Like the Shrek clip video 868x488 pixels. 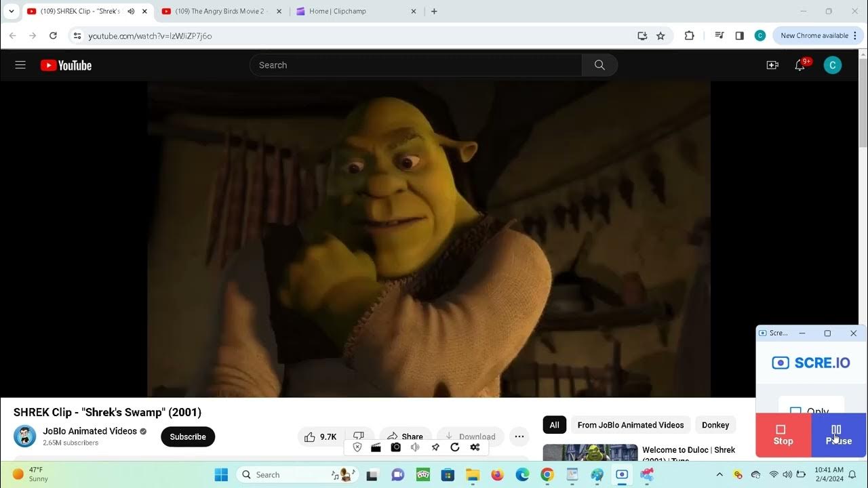click(321, 436)
